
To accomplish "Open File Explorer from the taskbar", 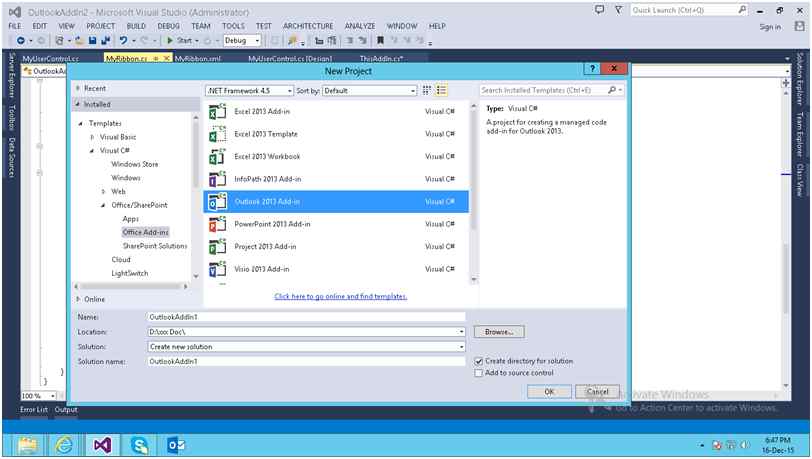I will pyautogui.click(x=28, y=444).
